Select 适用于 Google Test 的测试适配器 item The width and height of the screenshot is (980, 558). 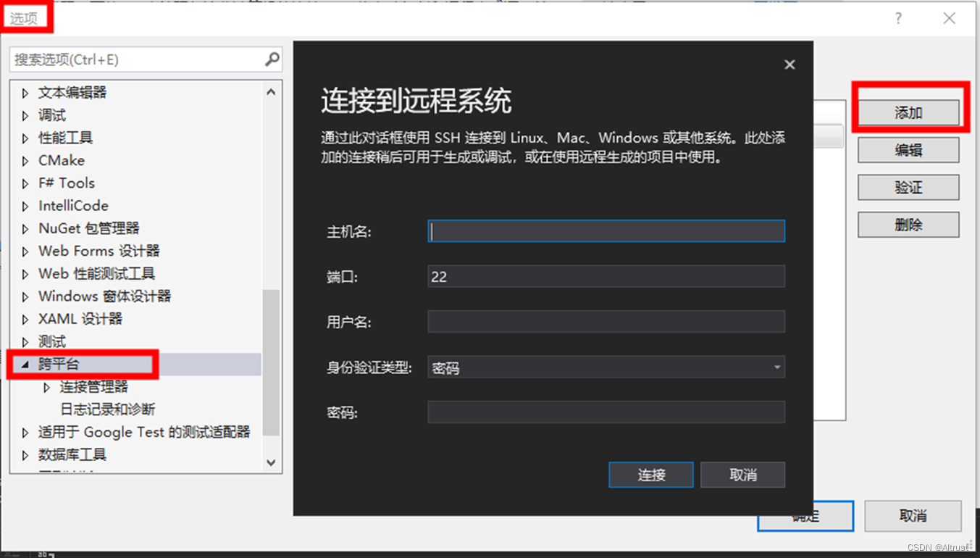click(x=144, y=432)
